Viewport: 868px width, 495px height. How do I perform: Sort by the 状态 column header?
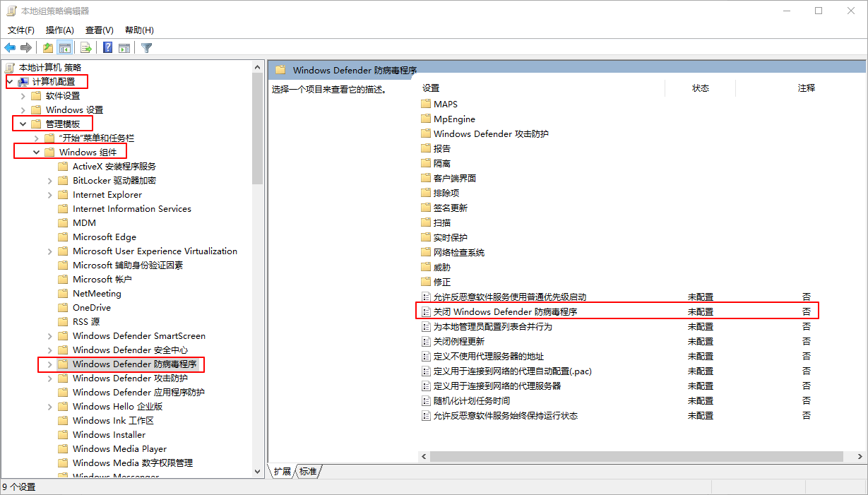(x=700, y=88)
